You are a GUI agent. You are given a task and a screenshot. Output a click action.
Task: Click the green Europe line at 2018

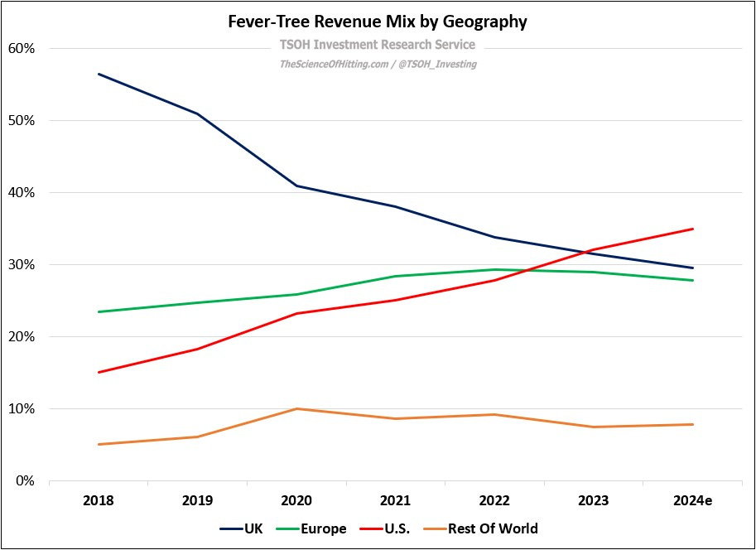pos(99,311)
